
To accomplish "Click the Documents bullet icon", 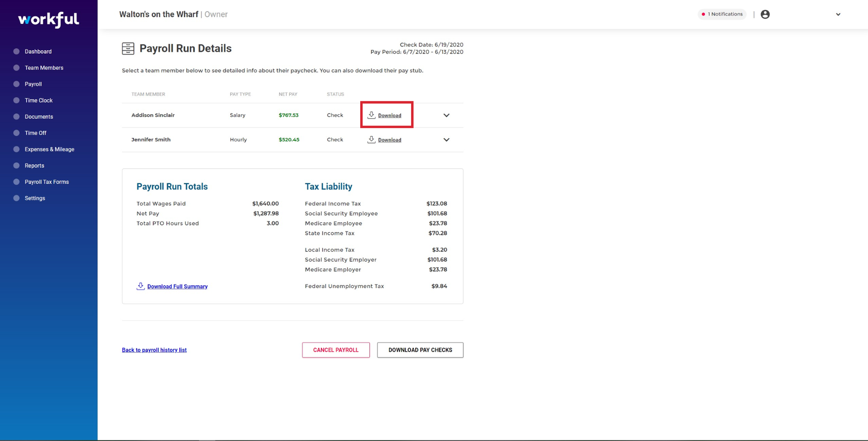I will [x=16, y=117].
